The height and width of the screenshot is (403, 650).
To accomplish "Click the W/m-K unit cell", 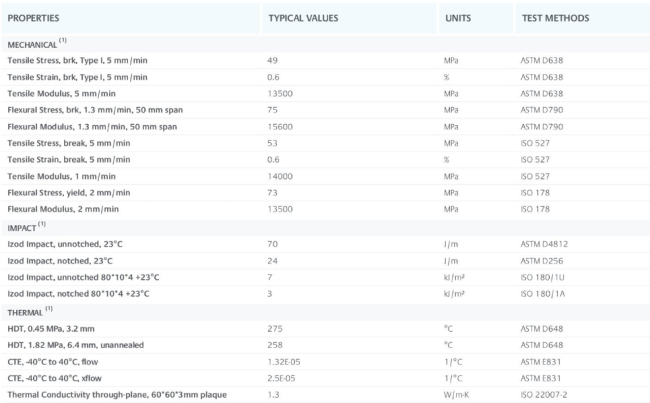I will tap(457, 394).
